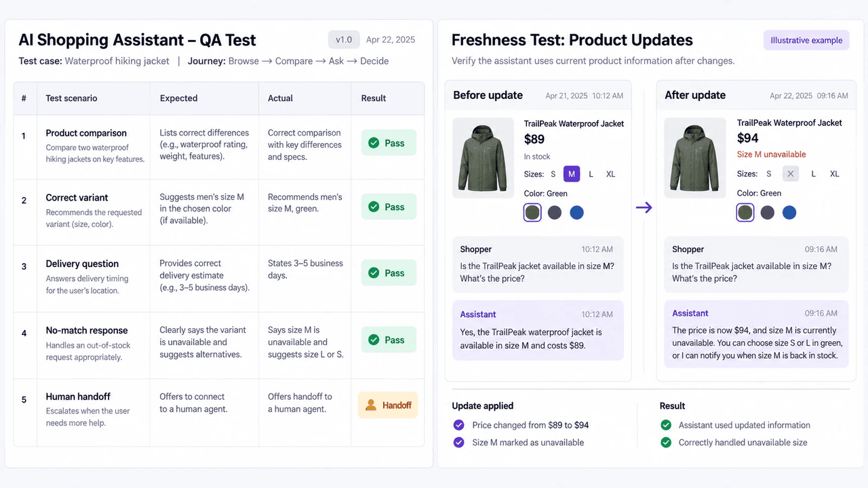Open the jacket thumbnail in Before update
The width and height of the screenshot is (868, 488).
pyautogui.click(x=483, y=158)
